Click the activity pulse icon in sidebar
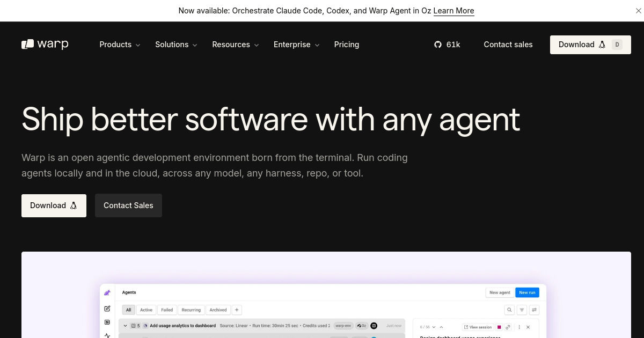The image size is (644, 338). point(107,335)
